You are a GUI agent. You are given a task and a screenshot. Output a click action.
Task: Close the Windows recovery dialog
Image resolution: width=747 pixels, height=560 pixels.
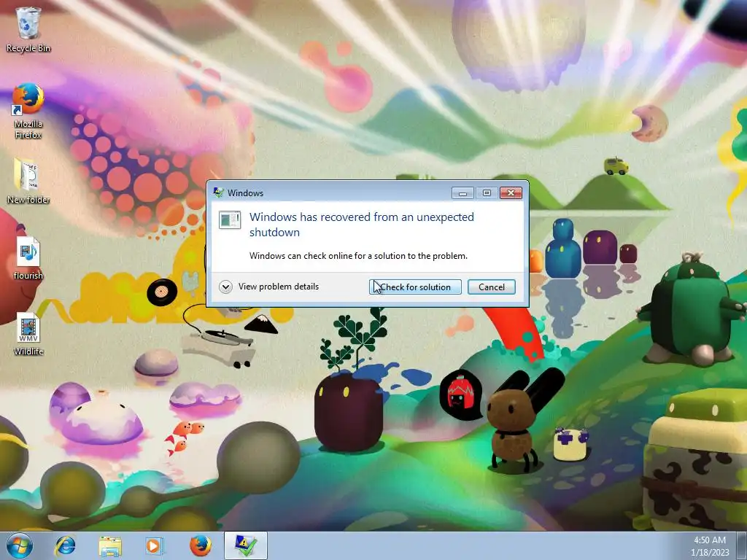(511, 192)
